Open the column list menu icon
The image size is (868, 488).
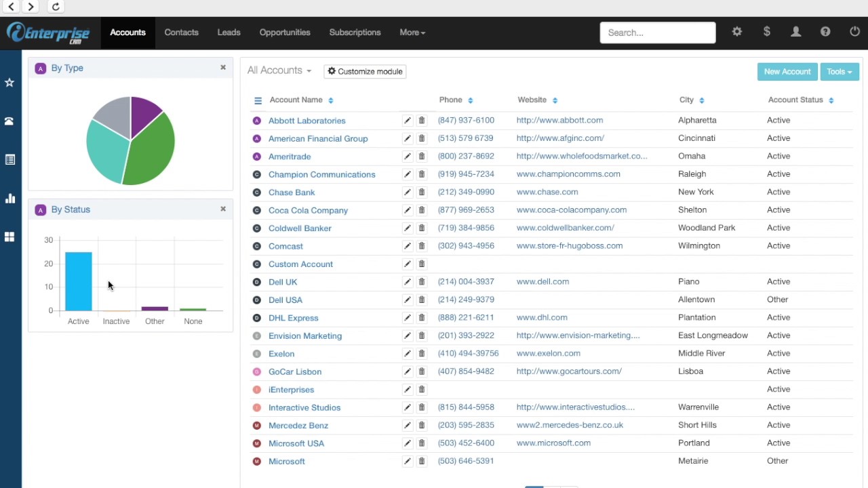coord(258,100)
